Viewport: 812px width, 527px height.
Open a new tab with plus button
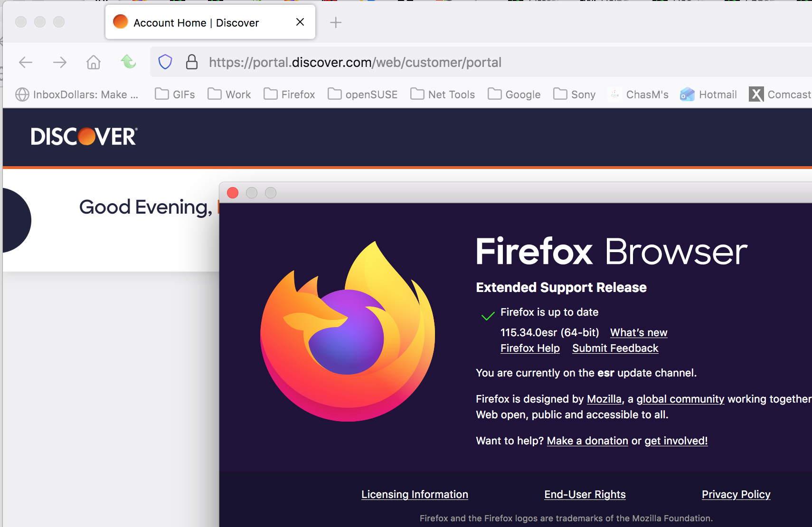point(336,22)
